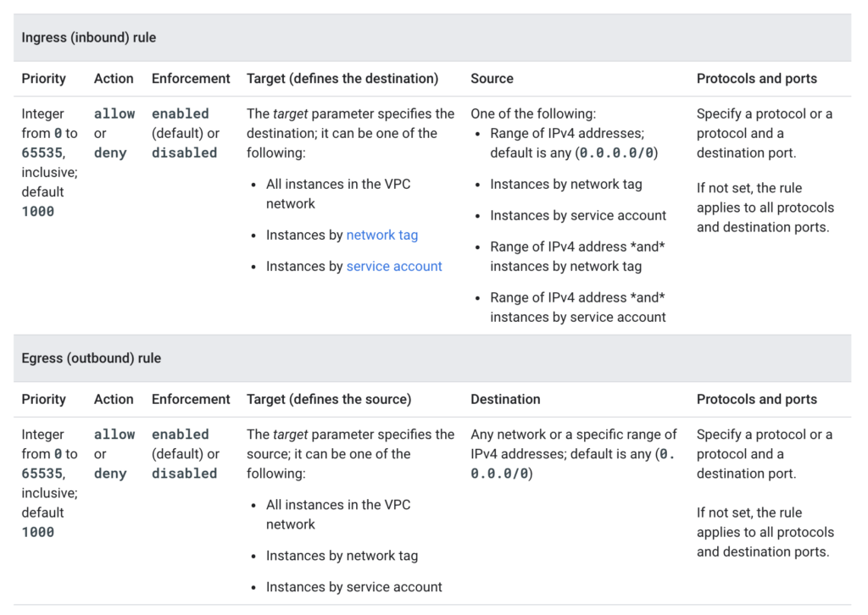
Task: Click the ingress 'allow' code text
Action: pos(114,114)
